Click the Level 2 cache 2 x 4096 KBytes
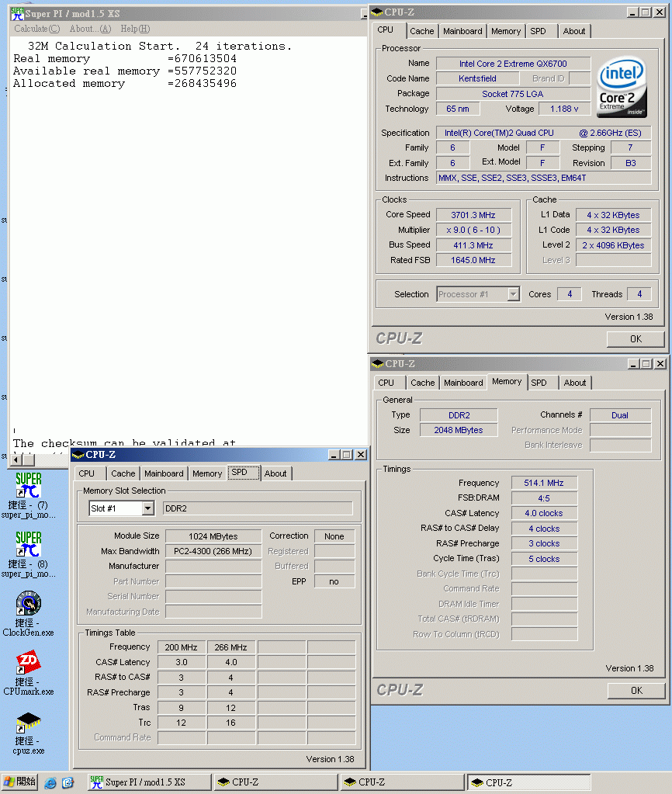This screenshot has height=794, width=672. (613, 245)
